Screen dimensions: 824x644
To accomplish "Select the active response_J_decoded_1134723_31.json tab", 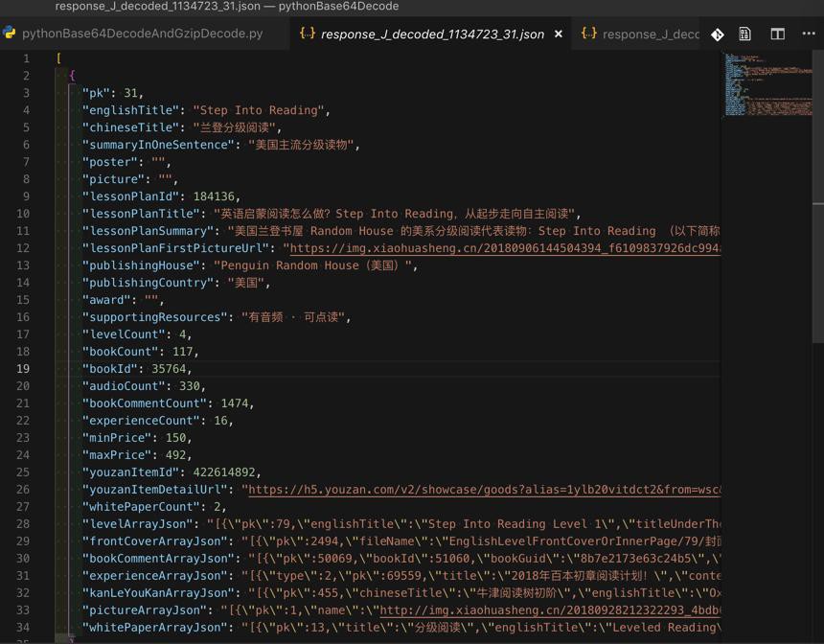I will tap(430, 34).
